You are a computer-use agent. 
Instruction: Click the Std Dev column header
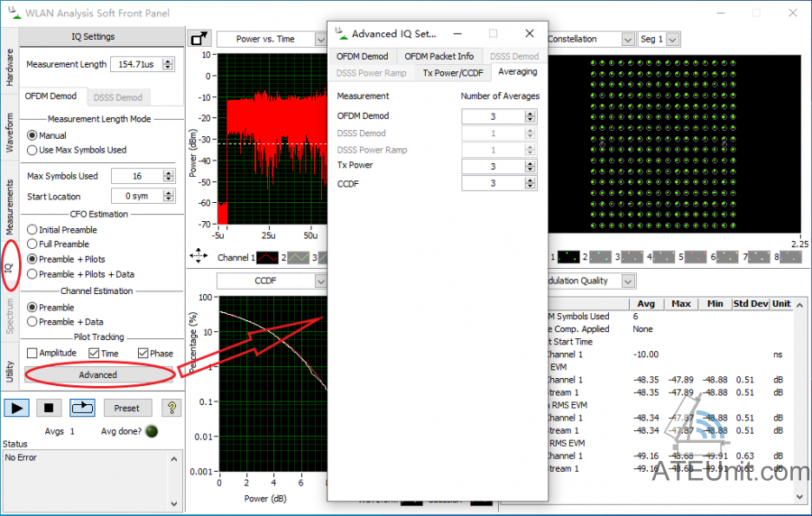pos(751,304)
